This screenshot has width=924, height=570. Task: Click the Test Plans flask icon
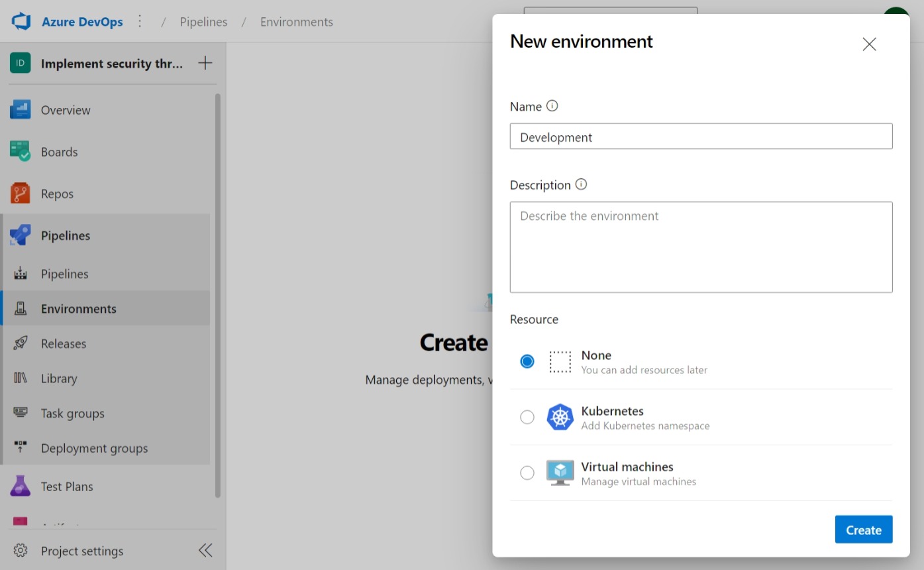click(x=21, y=486)
